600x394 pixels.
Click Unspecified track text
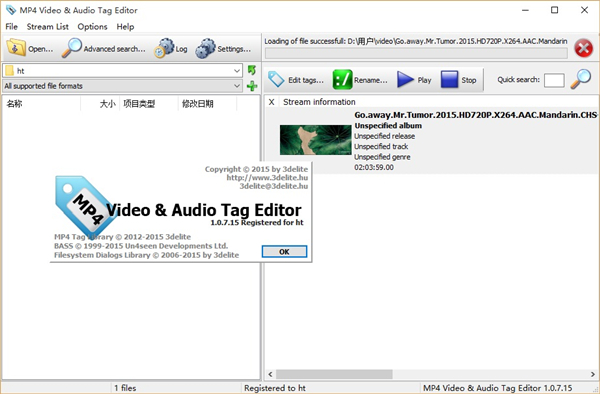pos(381,147)
